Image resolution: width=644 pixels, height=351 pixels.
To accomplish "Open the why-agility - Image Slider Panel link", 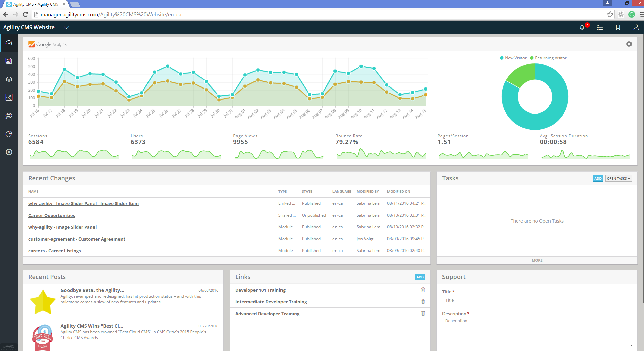I will [62, 227].
